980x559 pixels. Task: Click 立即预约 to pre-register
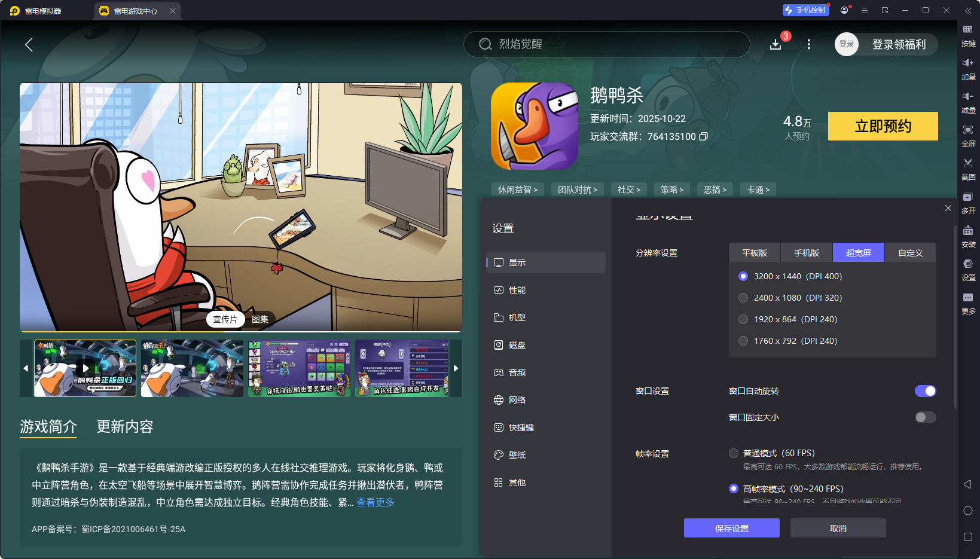coord(883,126)
